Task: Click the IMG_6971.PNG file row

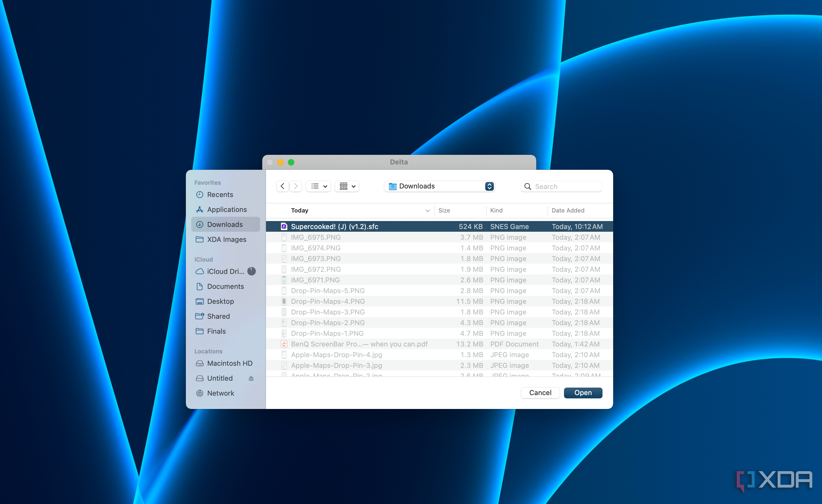Action: [439, 280]
